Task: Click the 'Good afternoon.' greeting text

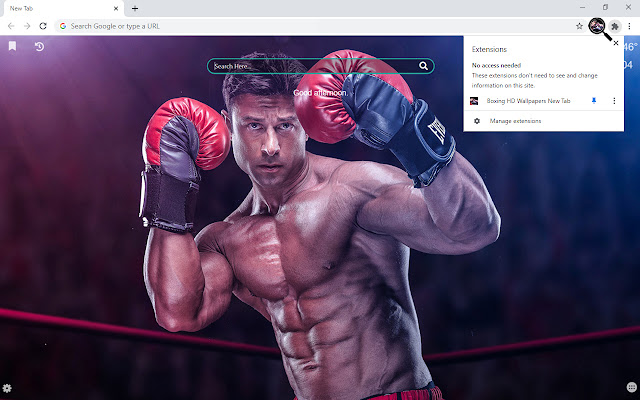Action: point(320,93)
